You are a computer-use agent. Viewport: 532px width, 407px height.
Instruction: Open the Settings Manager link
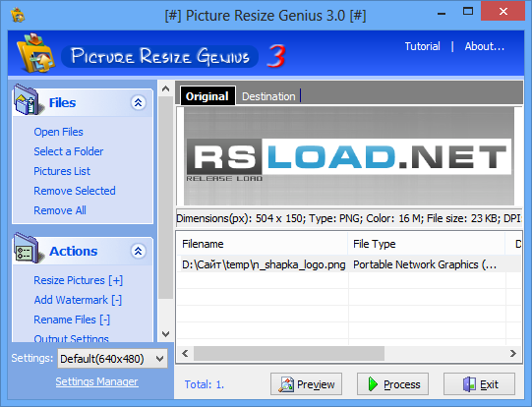tap(96, 381)
